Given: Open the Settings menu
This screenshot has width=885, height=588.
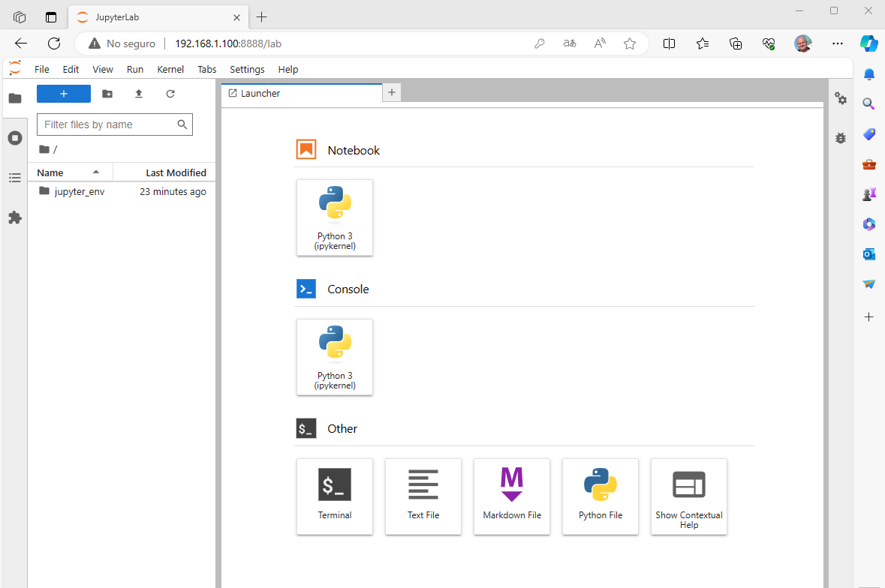Looking at the screenshot, I should coord(247,69).
